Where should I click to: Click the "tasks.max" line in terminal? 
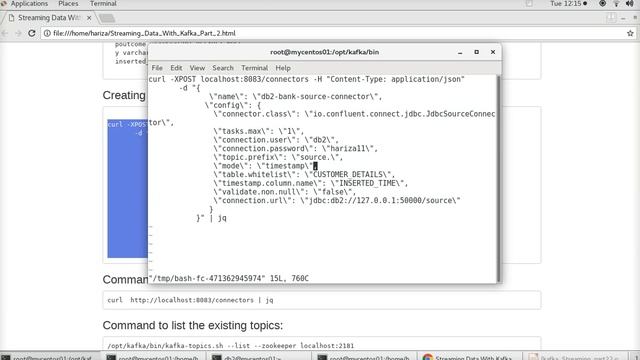258,131
